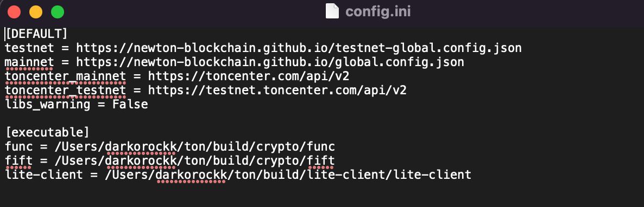Click the False value of libs_warning

[130, 104]
